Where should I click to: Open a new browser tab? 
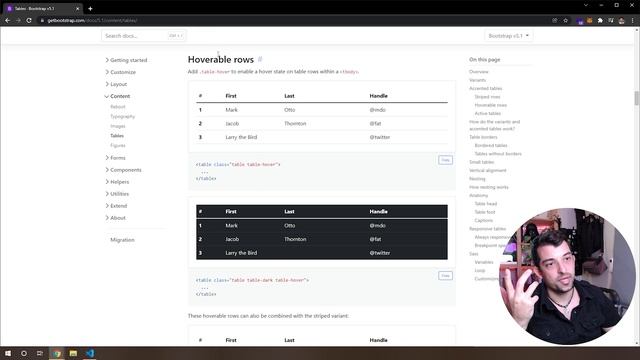tap(90, 9)
